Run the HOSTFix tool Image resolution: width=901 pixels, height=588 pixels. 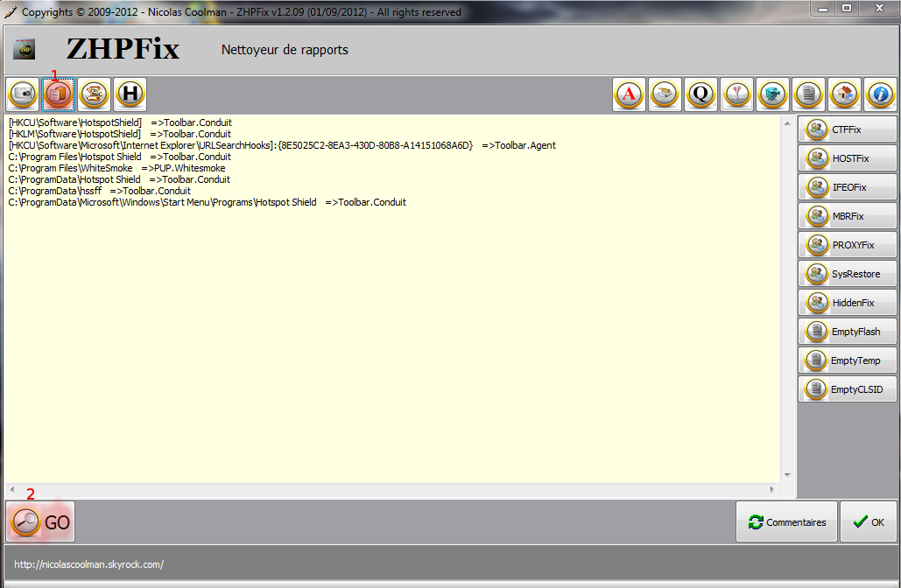click(x=847, y=158)
